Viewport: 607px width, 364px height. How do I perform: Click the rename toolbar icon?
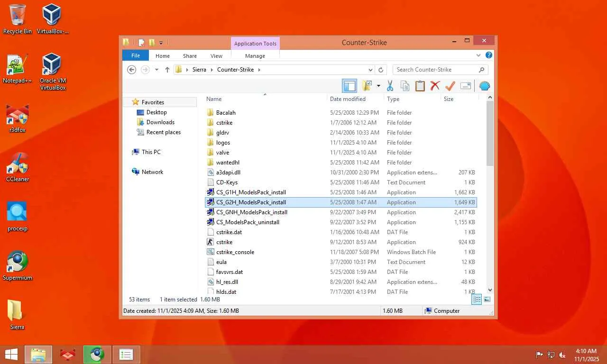(x=466, y=86)
